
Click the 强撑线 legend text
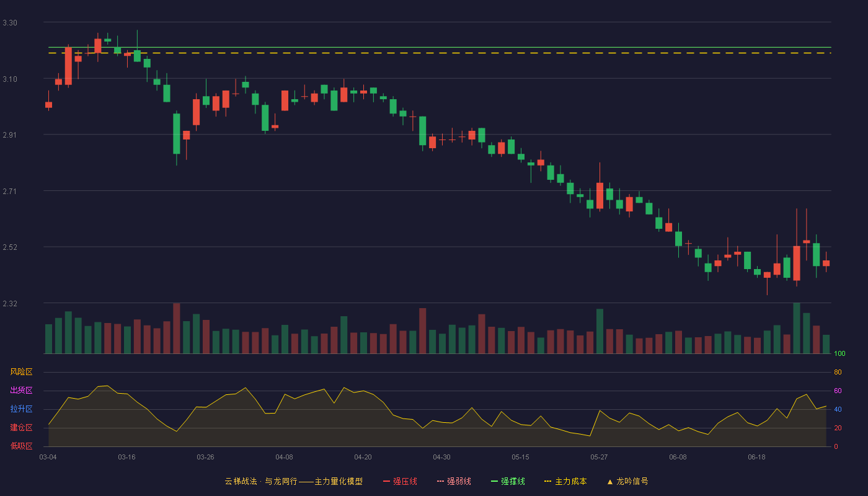513,481
